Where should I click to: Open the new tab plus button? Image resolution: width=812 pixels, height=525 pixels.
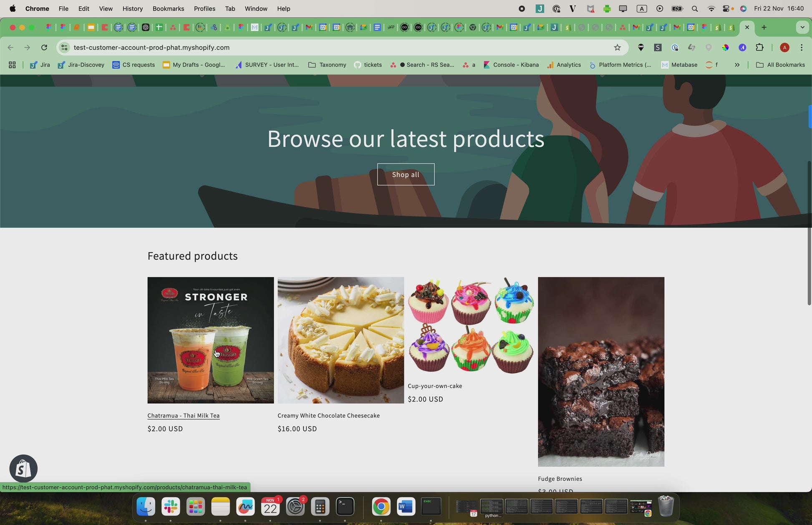pos(764,28)
